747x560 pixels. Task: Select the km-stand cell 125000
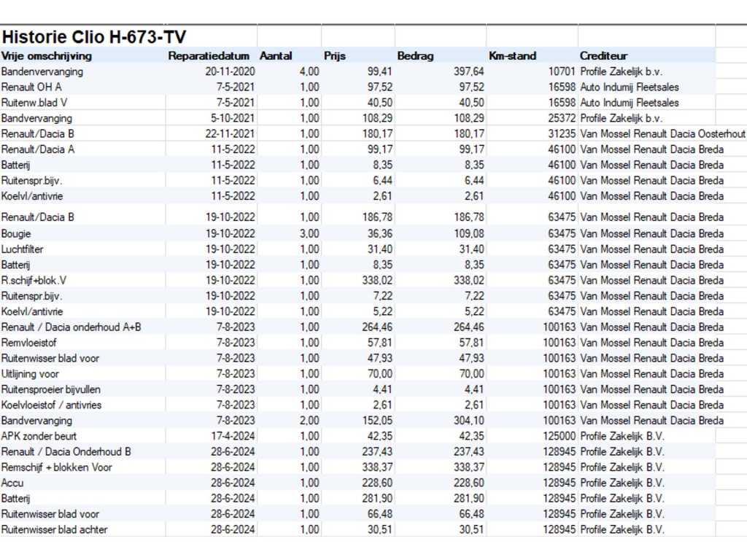(559, 436)
